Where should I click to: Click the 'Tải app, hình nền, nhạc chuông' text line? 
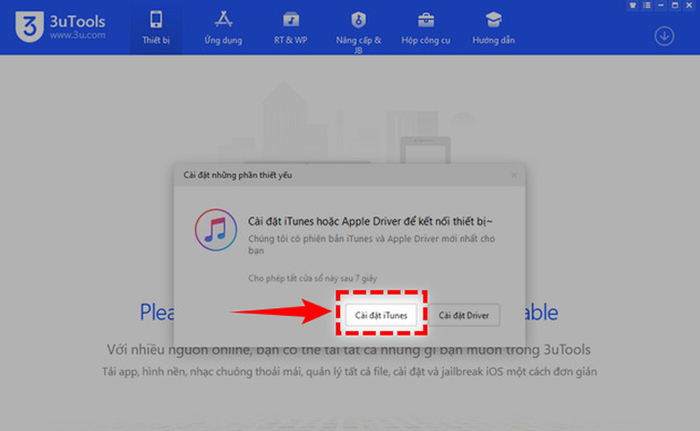click(x=349, y=372)
